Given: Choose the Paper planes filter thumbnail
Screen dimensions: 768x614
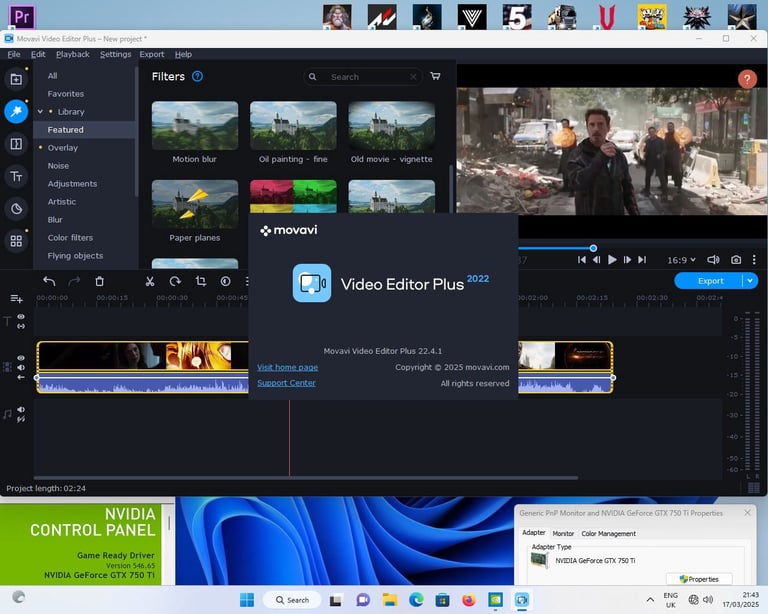Looking at the screenshot, I should tap(194, 204).
